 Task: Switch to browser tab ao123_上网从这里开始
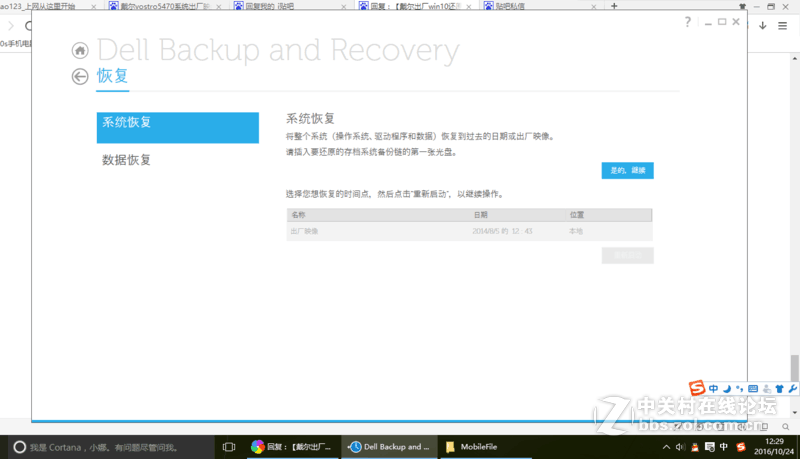48,6
